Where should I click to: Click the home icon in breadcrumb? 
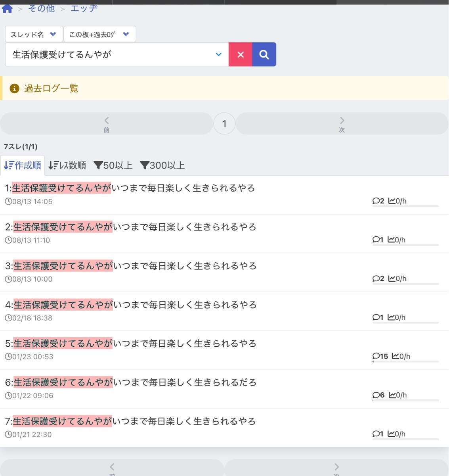point(8,8)
